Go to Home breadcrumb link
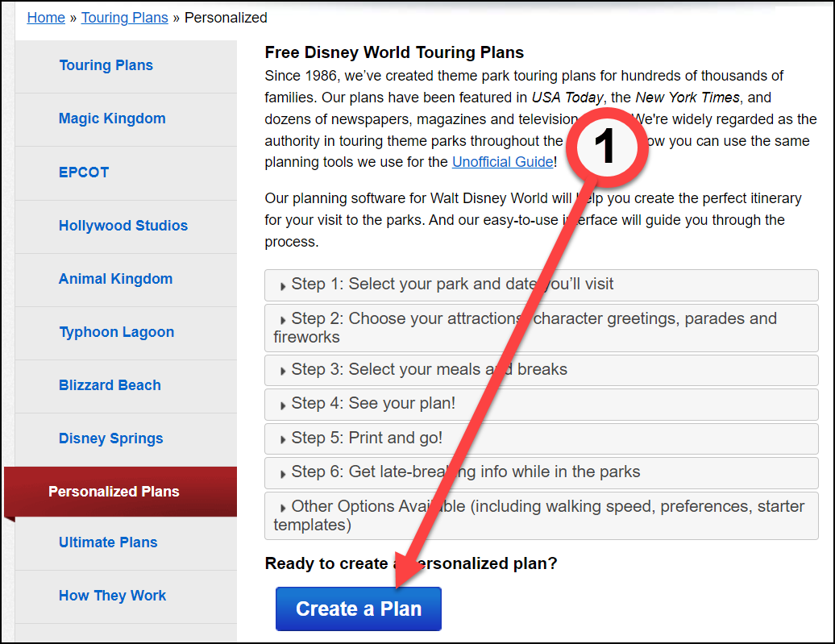Screen dimensions: 835x644 (x=46, y=18)
